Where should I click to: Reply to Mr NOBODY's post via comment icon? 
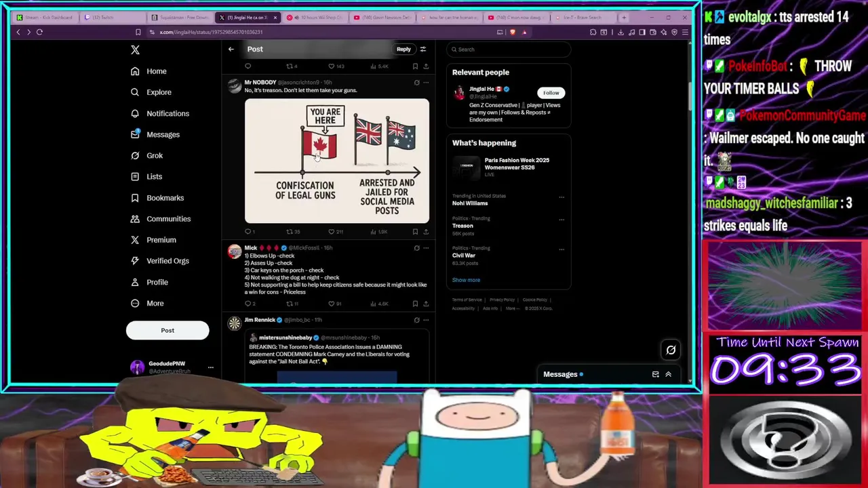coord(248,232)
